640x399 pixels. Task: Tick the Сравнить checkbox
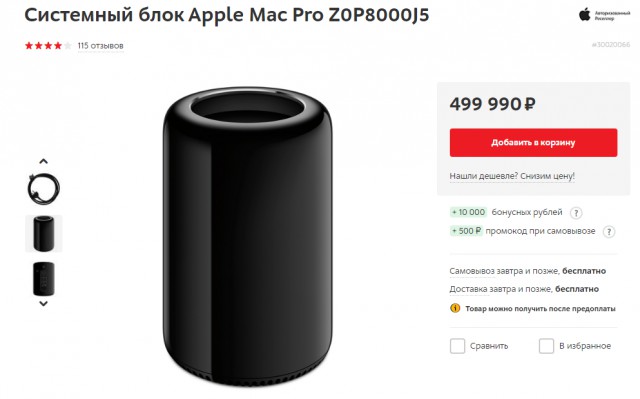(457, 346)
